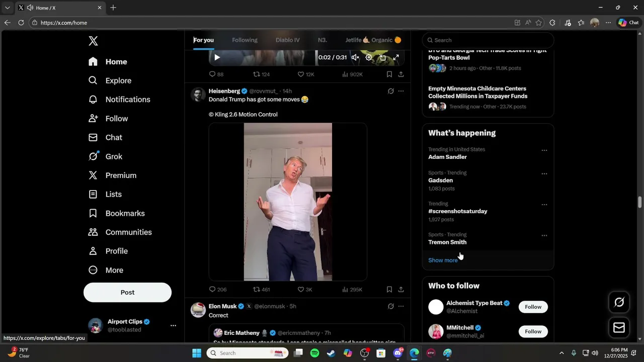Viewport: 644px width, 362px height.
Task: View analytics of 902K views post
Action: 352,74
